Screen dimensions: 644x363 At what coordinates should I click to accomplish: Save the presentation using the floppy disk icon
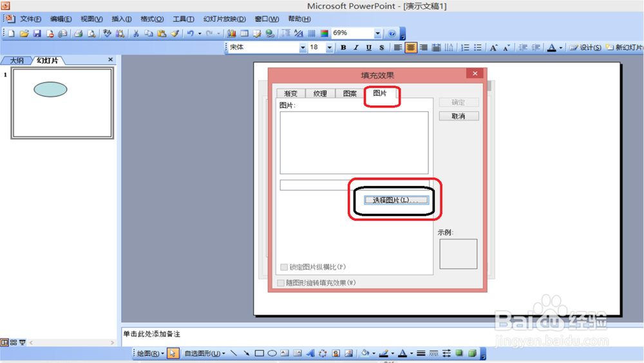click(37, 33)
